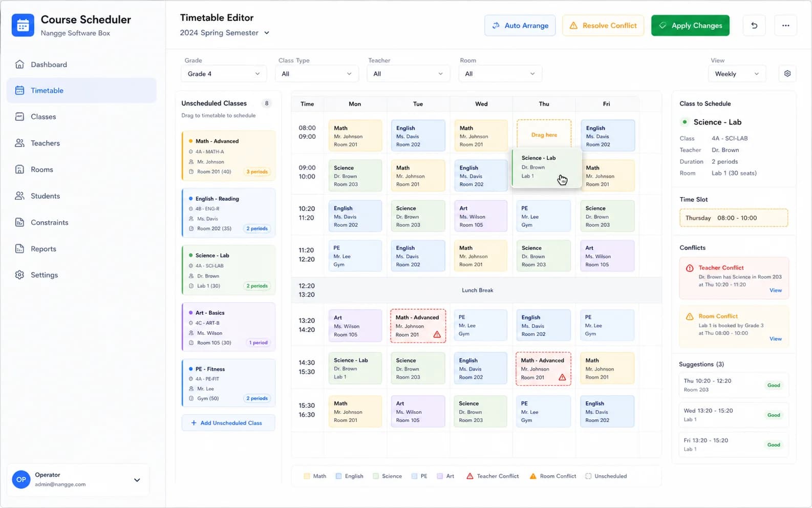This screenshot has height=508, width=812.
Task: Open the Weekly view dropdown
Action: coord(737,74)
